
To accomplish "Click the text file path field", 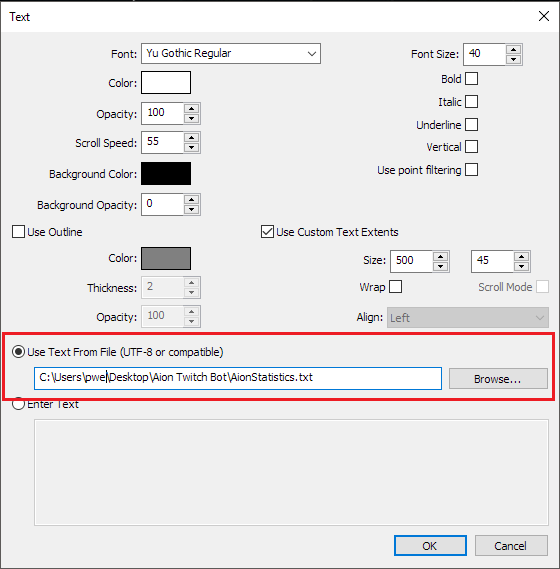I will tap(238, 378).
